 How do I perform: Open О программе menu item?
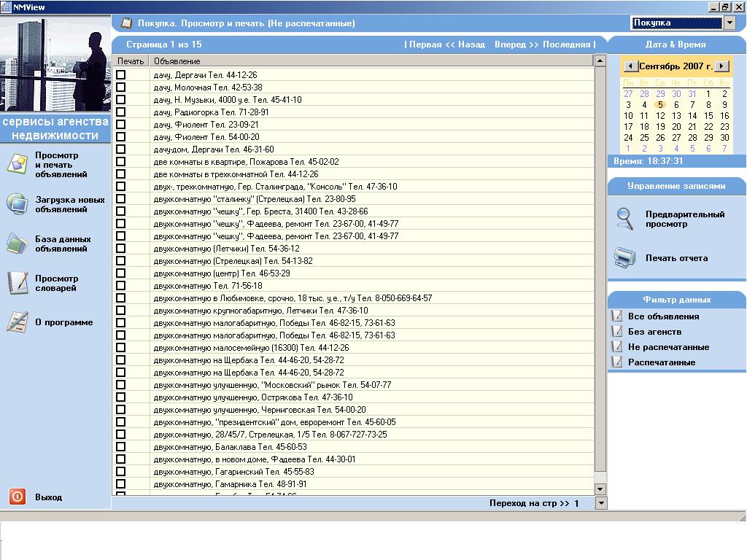coord(64,322)
